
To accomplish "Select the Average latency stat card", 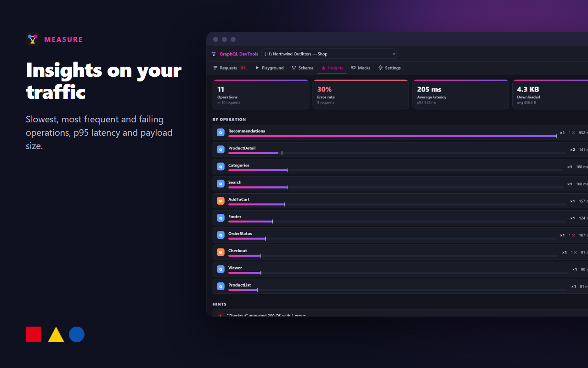I will 460,94.
